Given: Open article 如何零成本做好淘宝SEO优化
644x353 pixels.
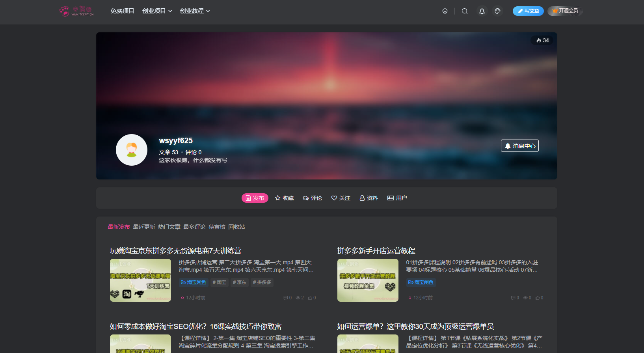Looking at the screenshot, I should pos(195,327).
